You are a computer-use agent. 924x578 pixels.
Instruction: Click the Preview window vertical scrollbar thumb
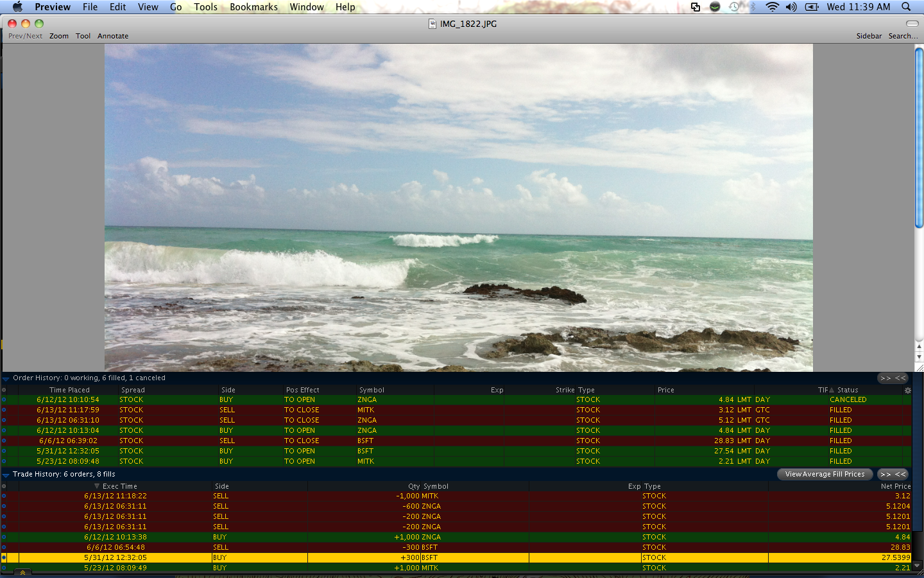919,137
